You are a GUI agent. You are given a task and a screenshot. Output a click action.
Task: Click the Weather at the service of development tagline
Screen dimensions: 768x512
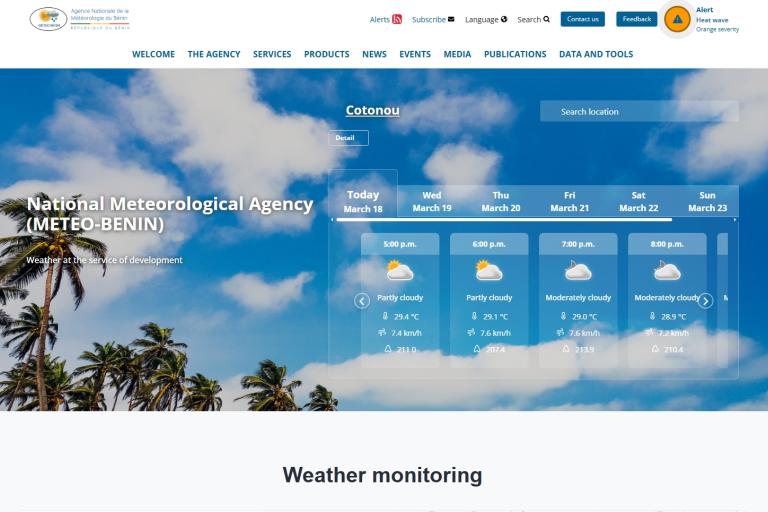click(104, 260)
